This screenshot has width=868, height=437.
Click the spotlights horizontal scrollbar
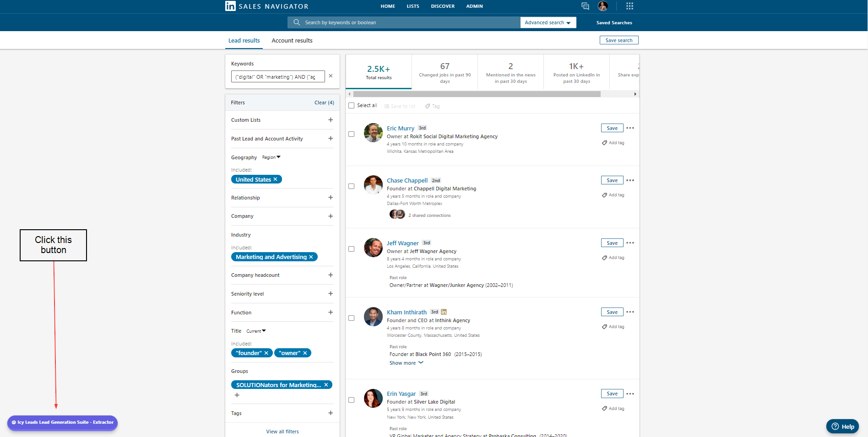tap(477, 94)
